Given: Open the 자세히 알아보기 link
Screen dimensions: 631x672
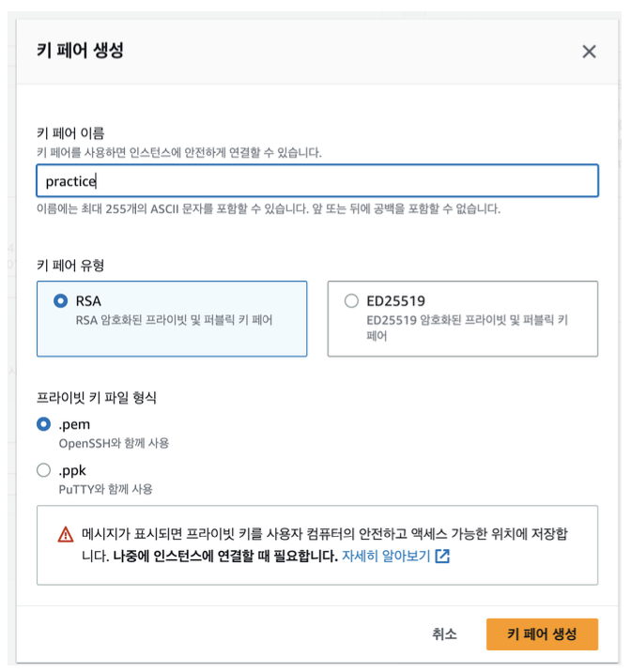Looking at the screenshot, I should (386, 556).
